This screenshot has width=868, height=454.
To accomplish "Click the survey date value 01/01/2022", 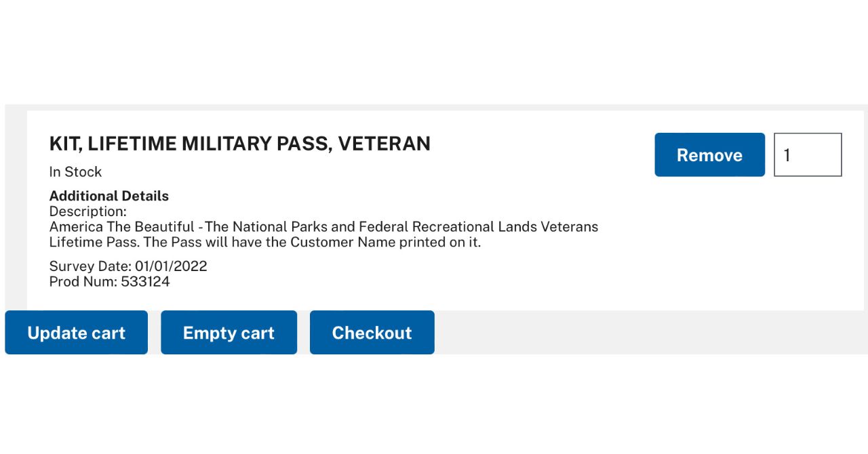I will pos(171,266).
